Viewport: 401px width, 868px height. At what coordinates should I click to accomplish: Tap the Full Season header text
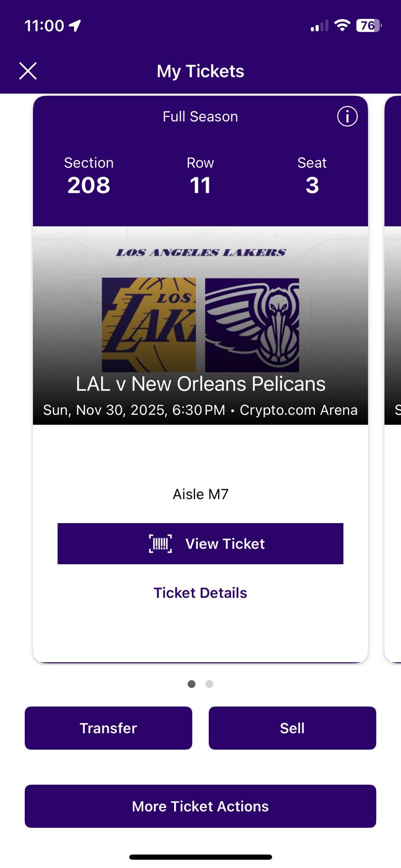[200, 117]
